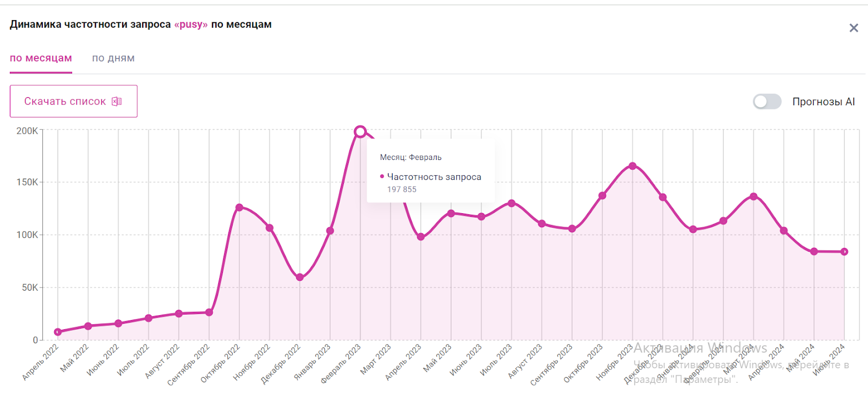The image size is (868, 397).
Task: Click the Апрель 2022 first data point
Action: (x=58, y=332)
